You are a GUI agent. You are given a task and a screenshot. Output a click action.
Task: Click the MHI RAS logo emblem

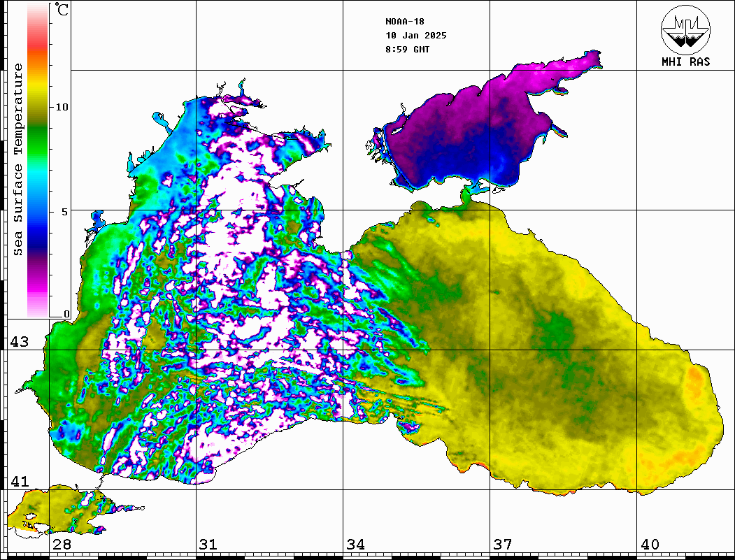(685, 30)
